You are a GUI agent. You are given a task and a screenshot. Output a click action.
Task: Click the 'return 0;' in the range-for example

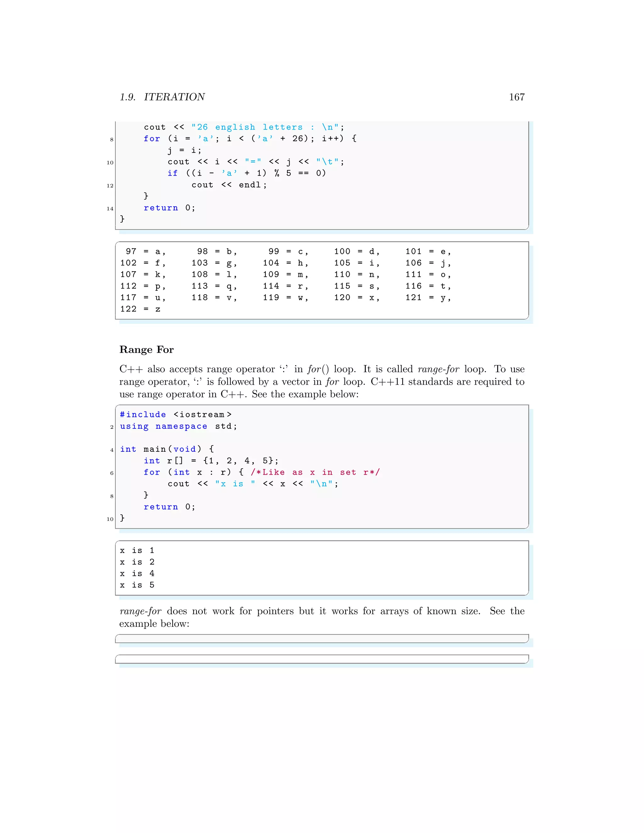169,507
